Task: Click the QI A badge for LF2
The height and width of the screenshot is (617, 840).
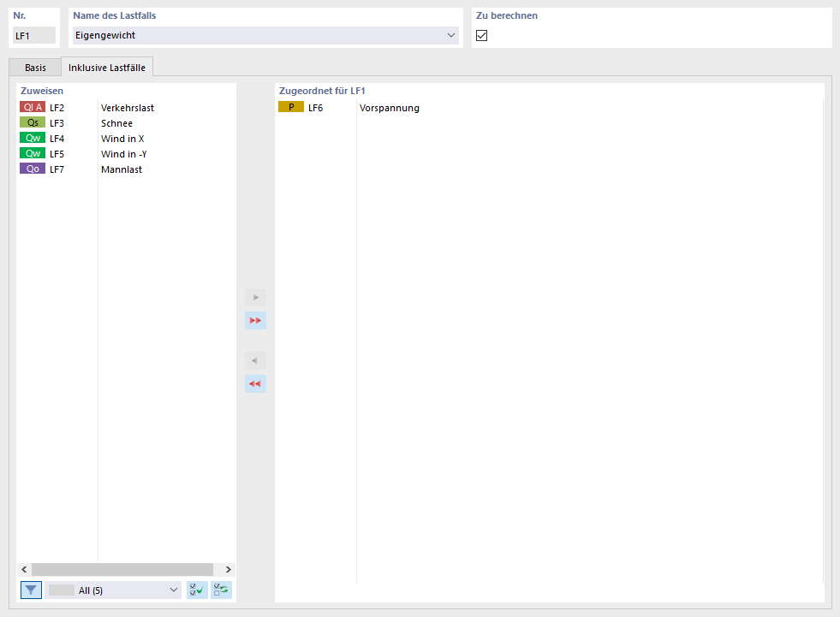Action: pyautogui.click(x=33, y=107)
